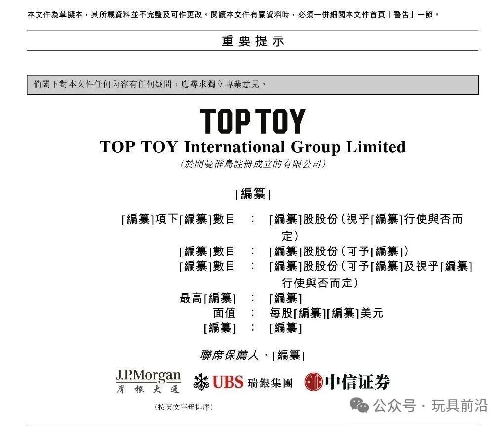Click the 中信证券 wordmark
The width and height of the screenshot is (504, 426).
tap(357, 381)
